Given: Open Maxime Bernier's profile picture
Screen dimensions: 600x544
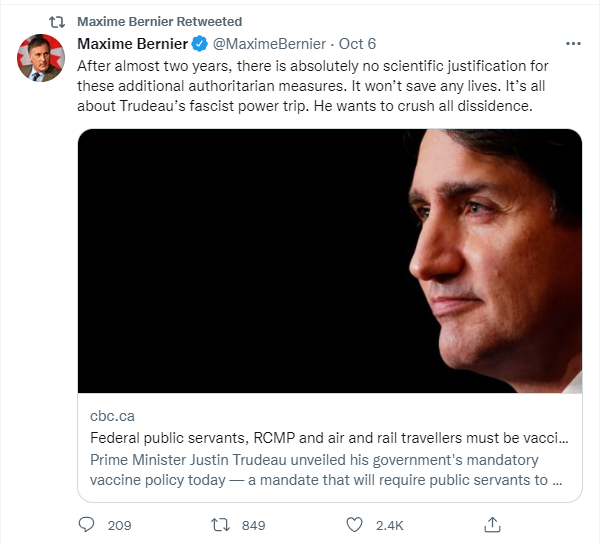Looking at the screenshot, I should pos(41,58).
